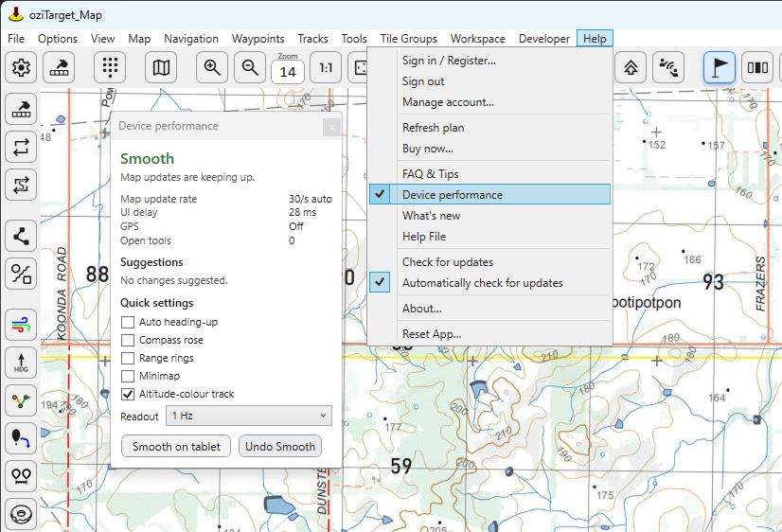782x532 pixels.
Task: Open the folded map icon
Action: 161,67
